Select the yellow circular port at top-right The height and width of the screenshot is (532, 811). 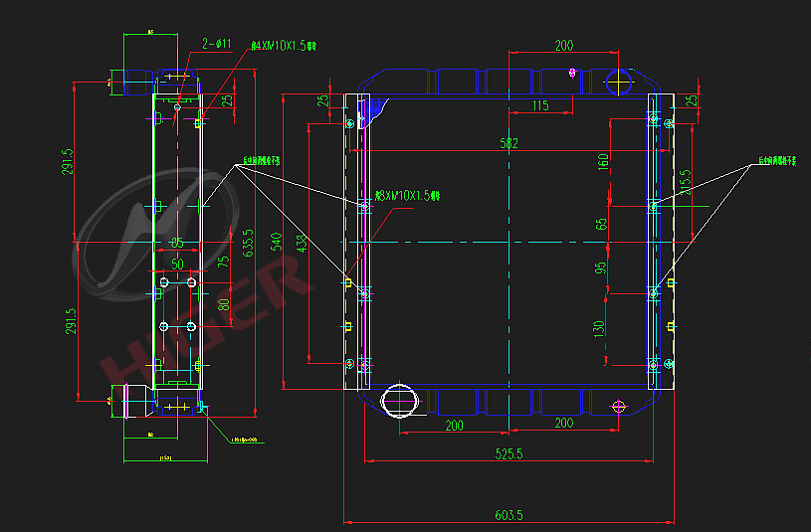tap(619, 79)
